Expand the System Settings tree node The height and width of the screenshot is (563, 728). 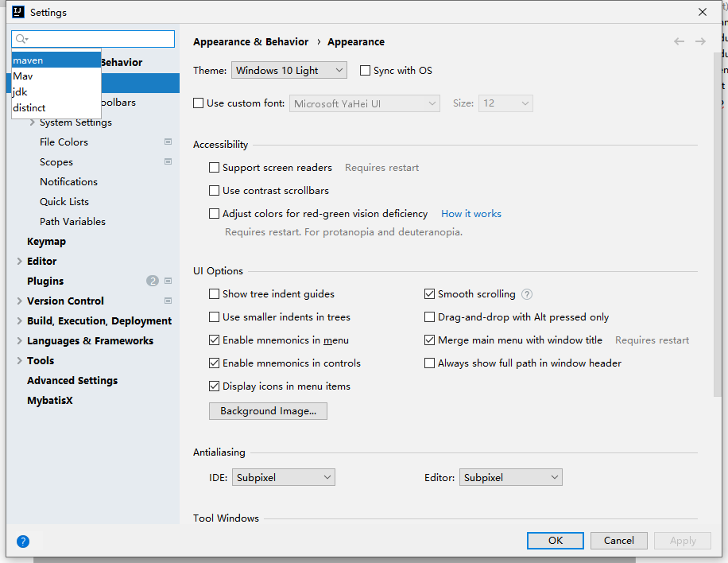(x=32, y=122)
